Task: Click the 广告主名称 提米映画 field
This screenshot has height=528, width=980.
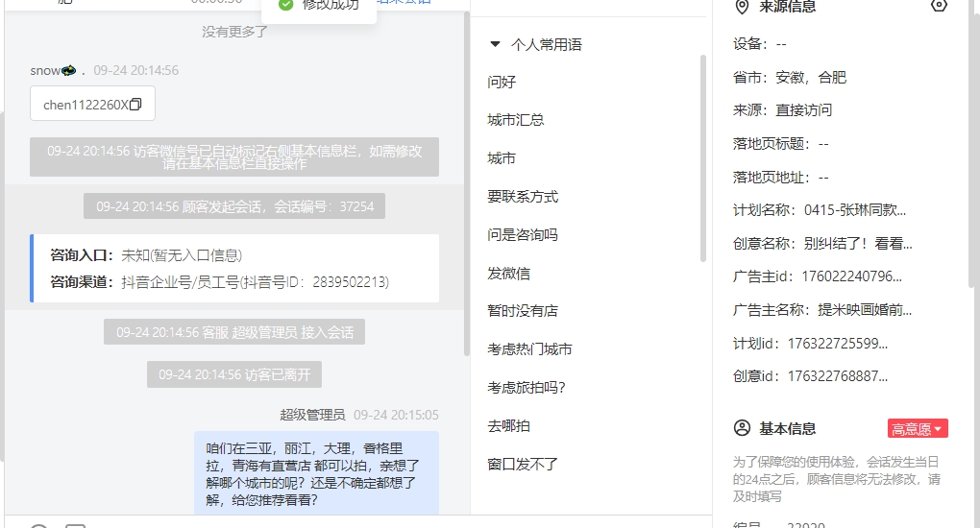Action: tap(822, 310)
